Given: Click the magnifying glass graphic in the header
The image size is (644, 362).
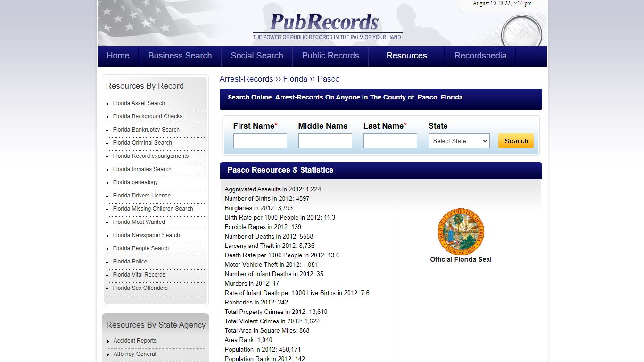Looking at the screenshot, I should pyautogui.click(x=521, y=31).
